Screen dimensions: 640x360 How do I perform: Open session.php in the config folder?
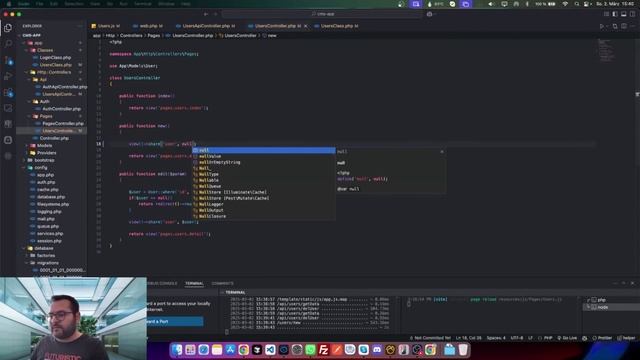(x=49, y=241)
